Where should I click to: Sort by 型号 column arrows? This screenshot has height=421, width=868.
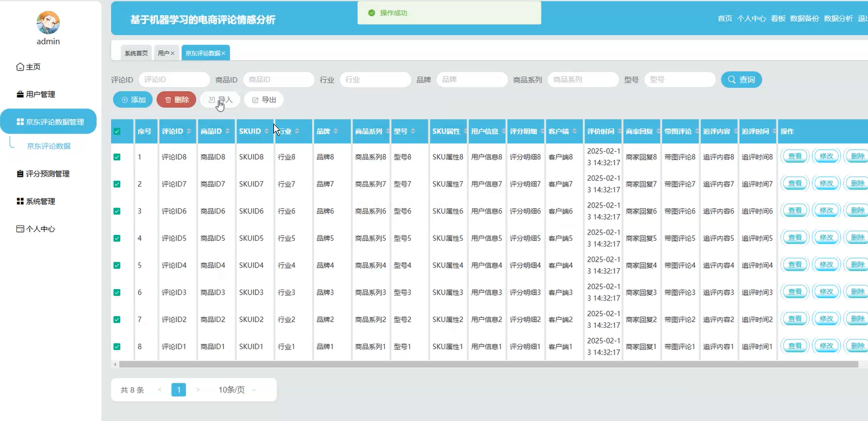click(413, 132)
